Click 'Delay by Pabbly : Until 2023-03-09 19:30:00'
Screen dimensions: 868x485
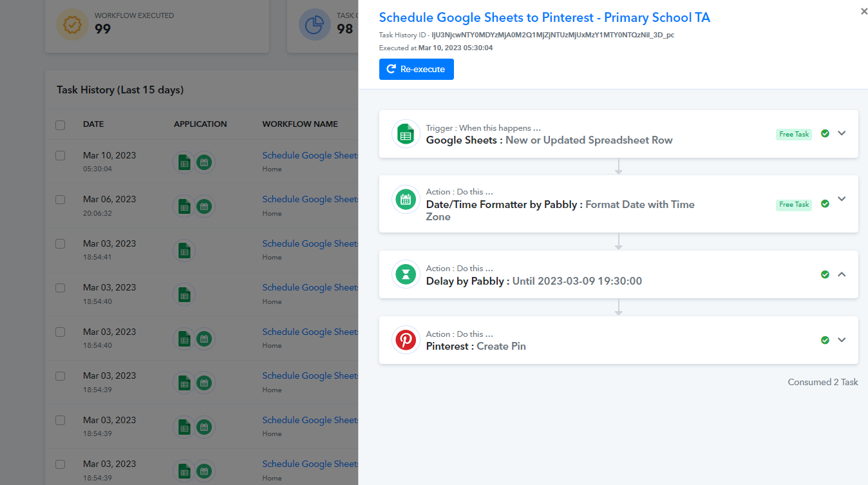pos(534,281)
